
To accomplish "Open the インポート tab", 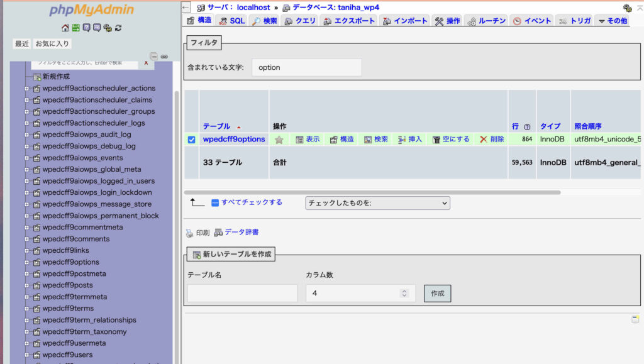I will click(405, 21).
